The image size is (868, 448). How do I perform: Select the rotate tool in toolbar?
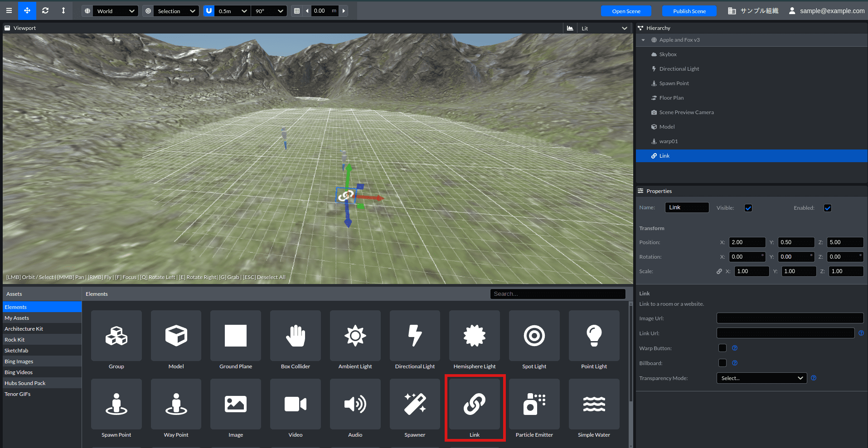pyautogui.click(x=45, y=10)
